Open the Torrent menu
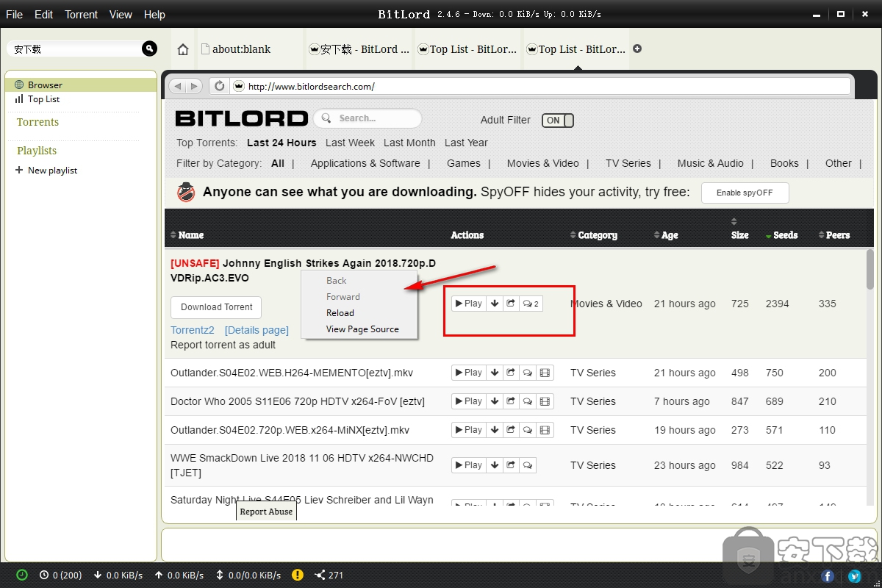The width and height of the screenshot is (882, 588). (81, 15)
